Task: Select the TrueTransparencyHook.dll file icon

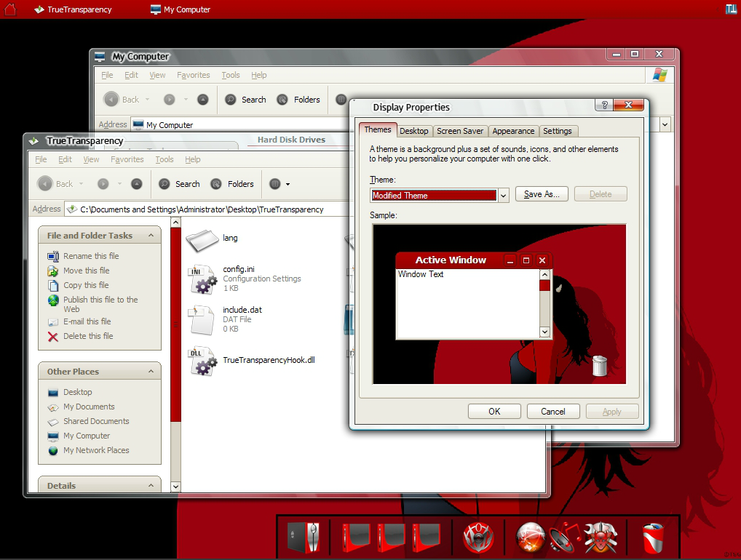Action: click(203, 361)
